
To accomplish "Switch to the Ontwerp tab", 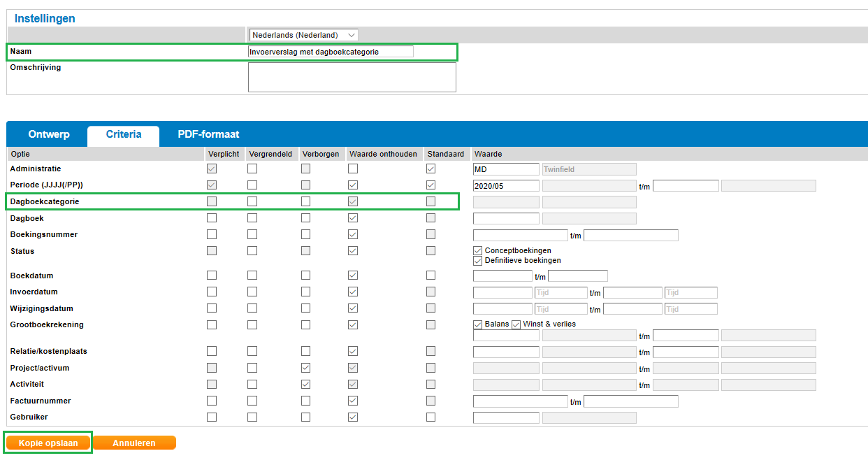I will 49,134.
